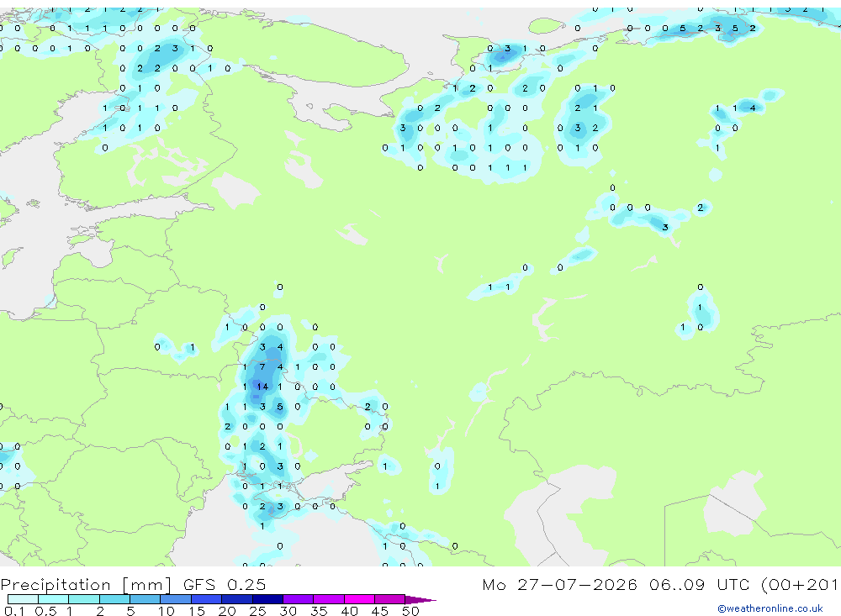Click the 30–35 mm purple legend swatch

click(x=298, y=599)
